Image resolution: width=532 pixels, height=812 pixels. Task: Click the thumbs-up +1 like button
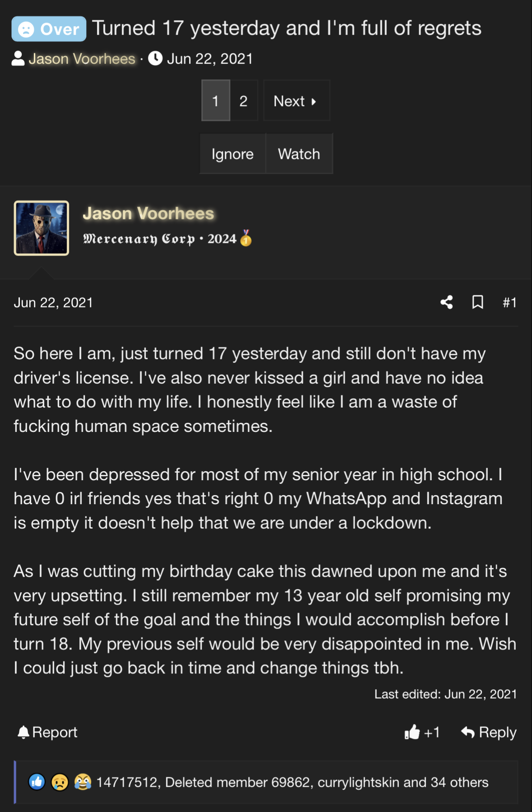point(422,732)
